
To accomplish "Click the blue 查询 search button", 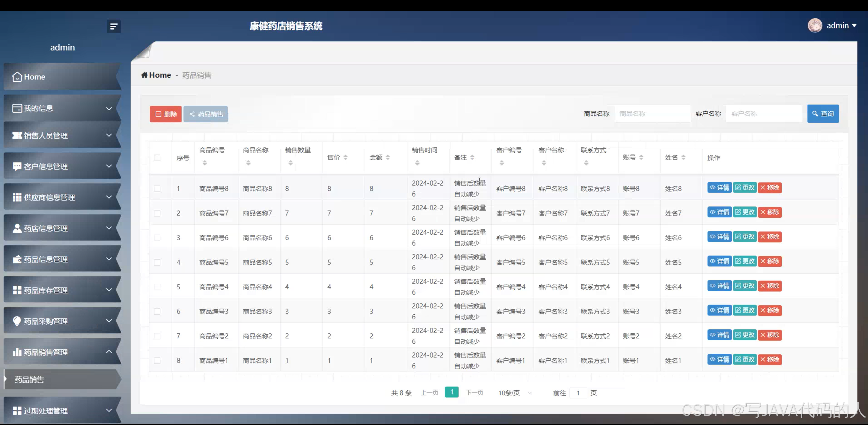I will (823, 114).
